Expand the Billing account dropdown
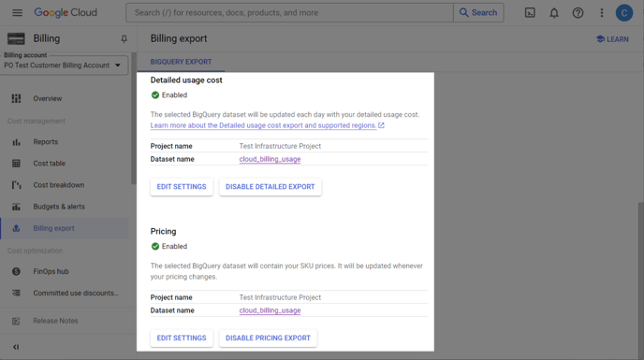Image resolution: width=644 pixels, height=360 pixels. 64,65
